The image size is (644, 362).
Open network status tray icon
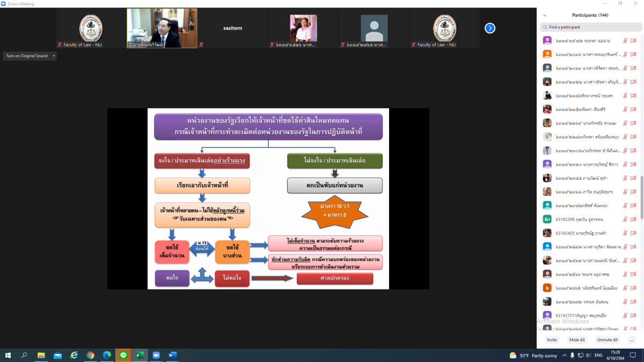[x=581, y=356]
